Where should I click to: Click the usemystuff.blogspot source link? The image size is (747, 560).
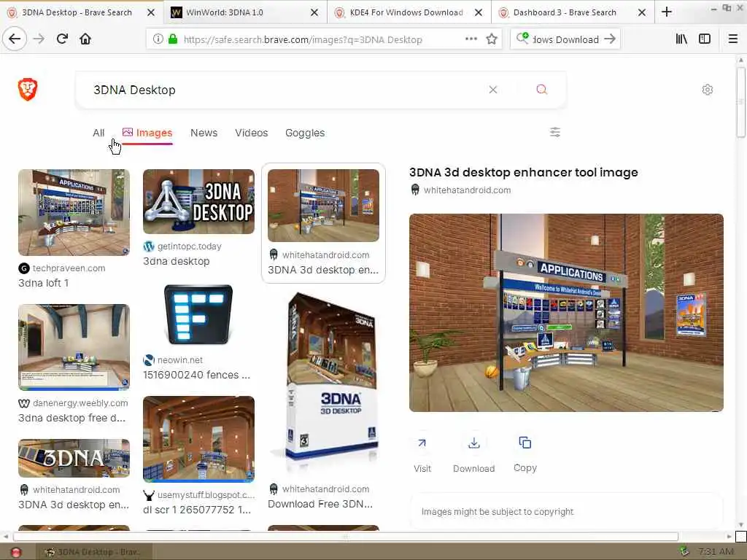pos(206,495)
